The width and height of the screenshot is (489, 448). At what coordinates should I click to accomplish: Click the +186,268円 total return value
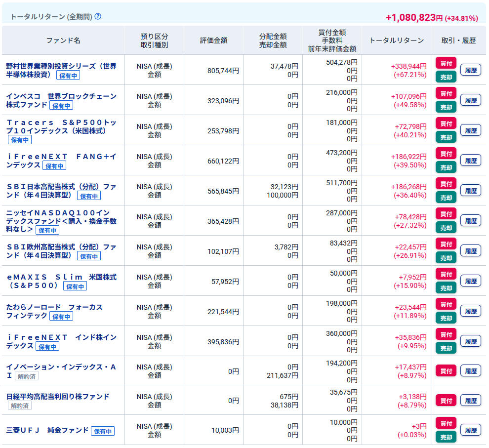point(408,187)
